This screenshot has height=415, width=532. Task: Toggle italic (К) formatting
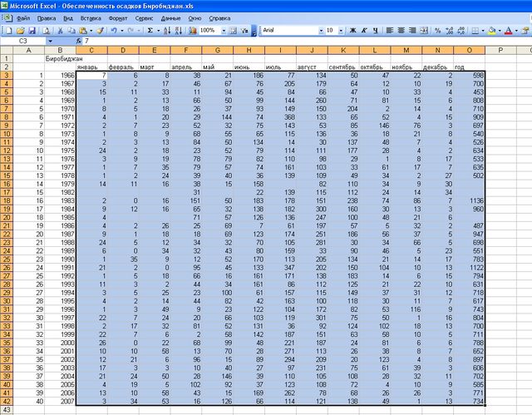pos(364,31)
